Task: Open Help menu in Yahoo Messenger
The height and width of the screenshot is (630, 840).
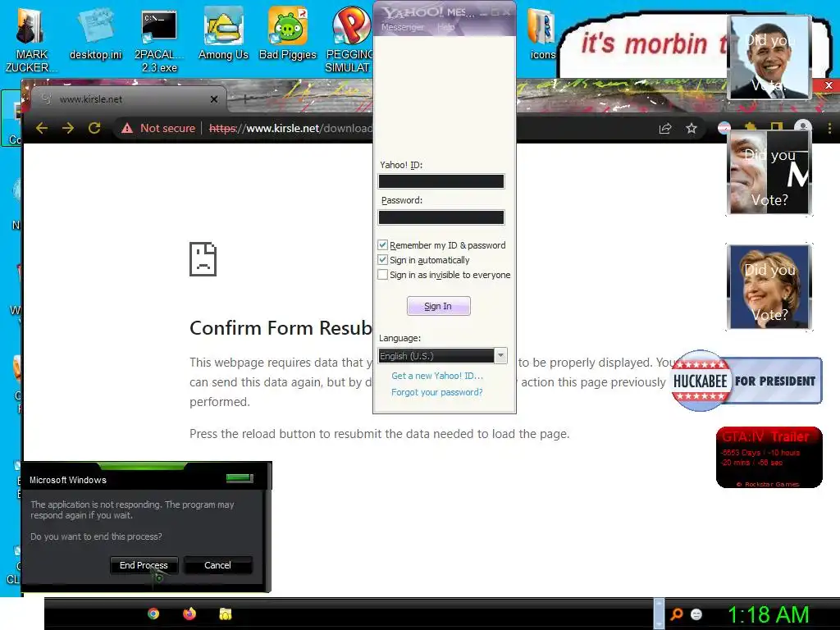Action: click(445, 27)
